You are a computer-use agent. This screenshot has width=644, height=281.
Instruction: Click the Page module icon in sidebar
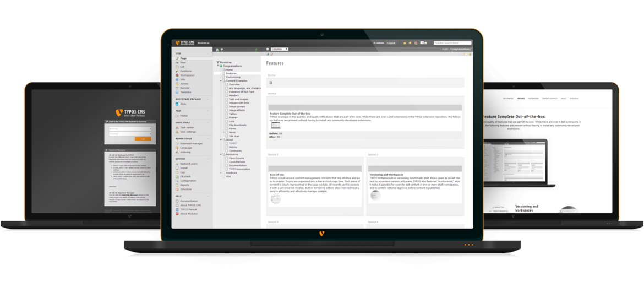(177, 58)
